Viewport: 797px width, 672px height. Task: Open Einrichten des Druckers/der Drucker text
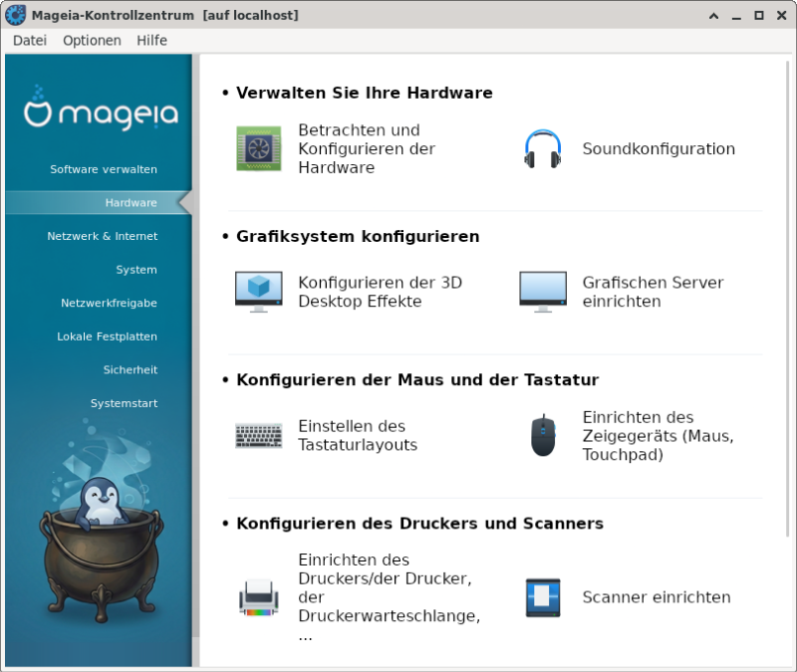[x=390, y=597]
